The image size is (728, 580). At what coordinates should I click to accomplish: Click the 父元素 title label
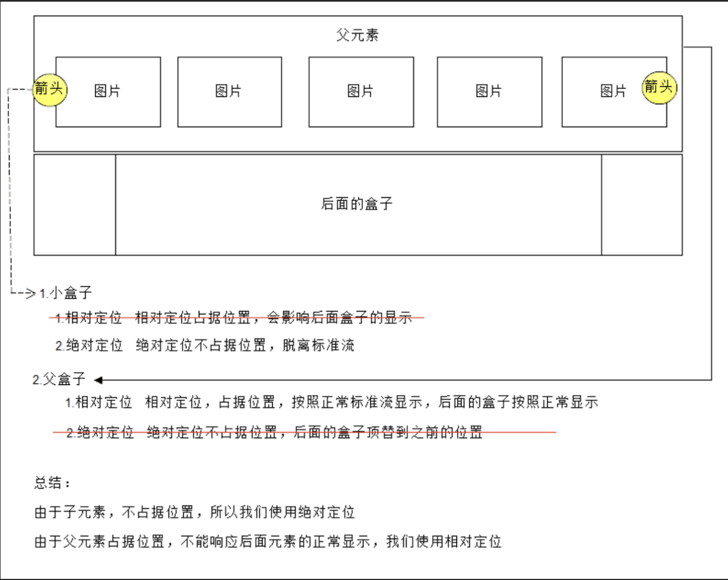coord(357,35)
